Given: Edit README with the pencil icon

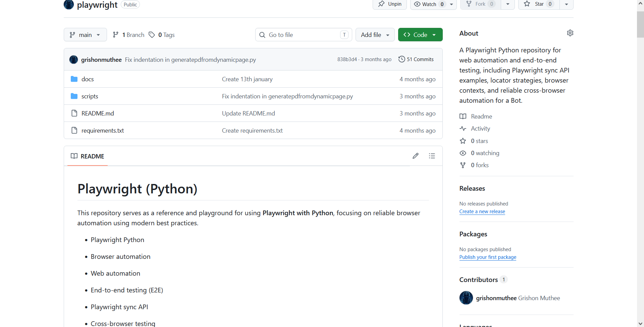Looking at the screenshot, I should coord(416,156).
